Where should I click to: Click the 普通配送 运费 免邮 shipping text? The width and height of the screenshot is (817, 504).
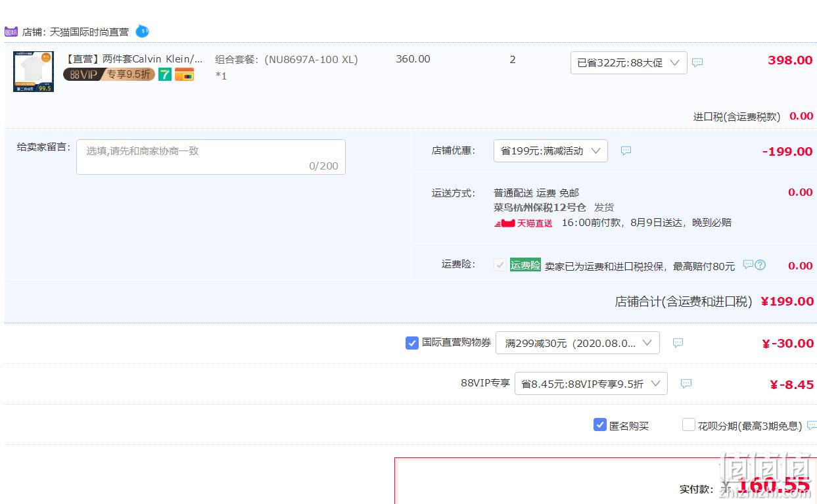536,193
